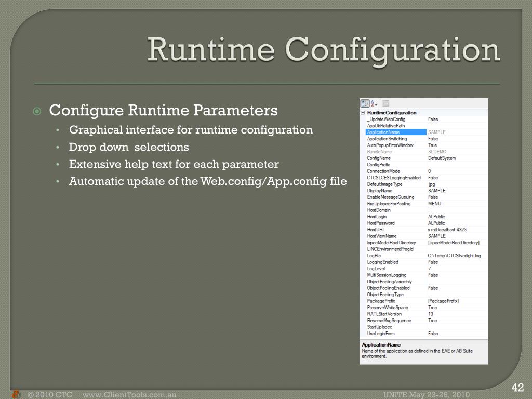Image resolution: width=532 pixels, height=399 pixels.
Task: Select the ConfigPrefix property
Action: point(378,165)
